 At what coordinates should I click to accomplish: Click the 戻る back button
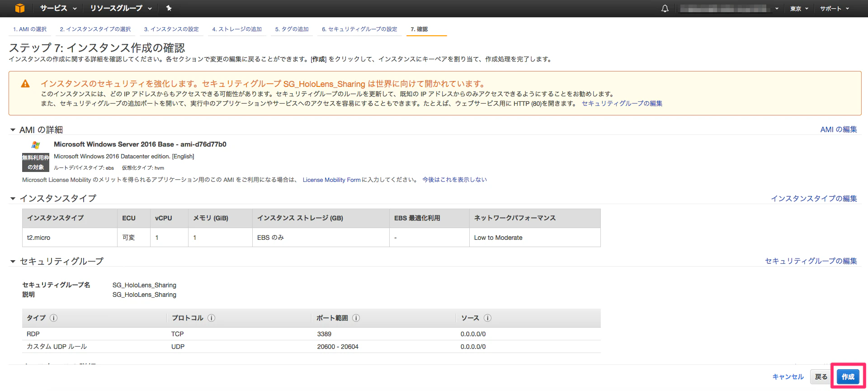pos(821,377)
